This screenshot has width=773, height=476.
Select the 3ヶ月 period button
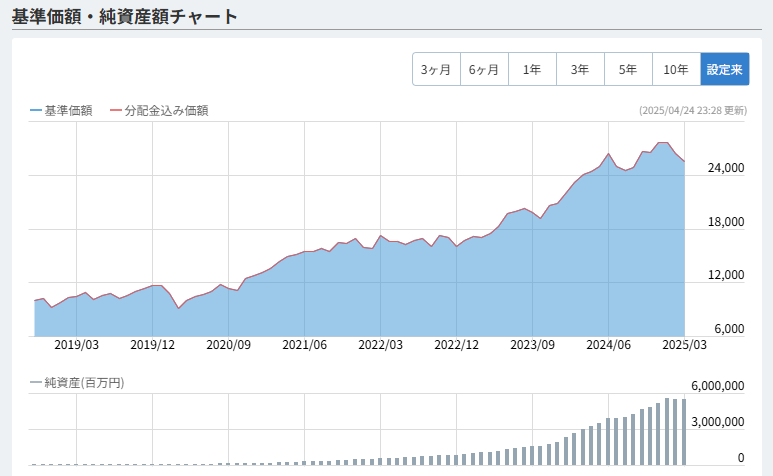pyautogui.click(x=436, y=69)
